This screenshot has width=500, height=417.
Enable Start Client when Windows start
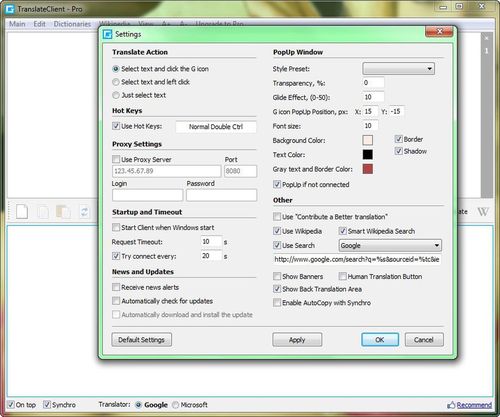(116, 227)
